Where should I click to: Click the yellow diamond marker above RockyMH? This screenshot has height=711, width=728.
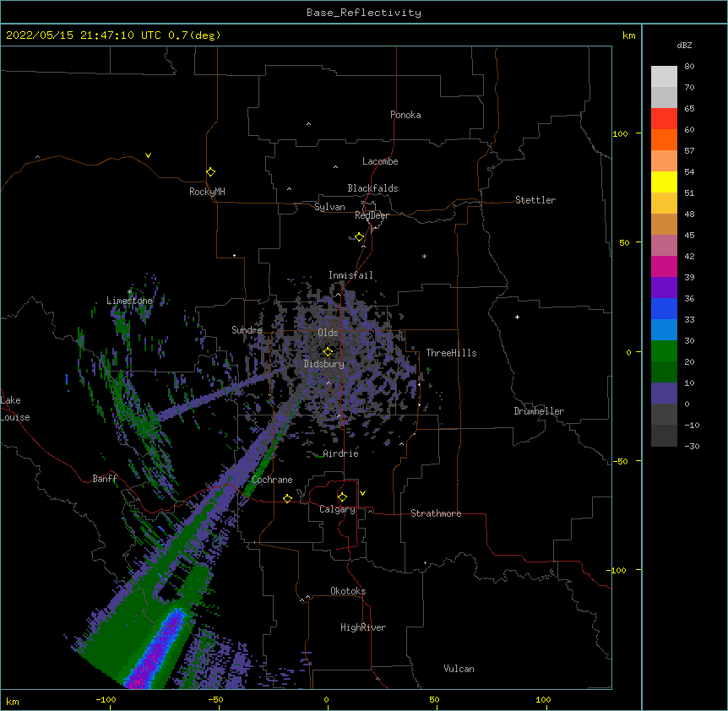click(210, 172)
